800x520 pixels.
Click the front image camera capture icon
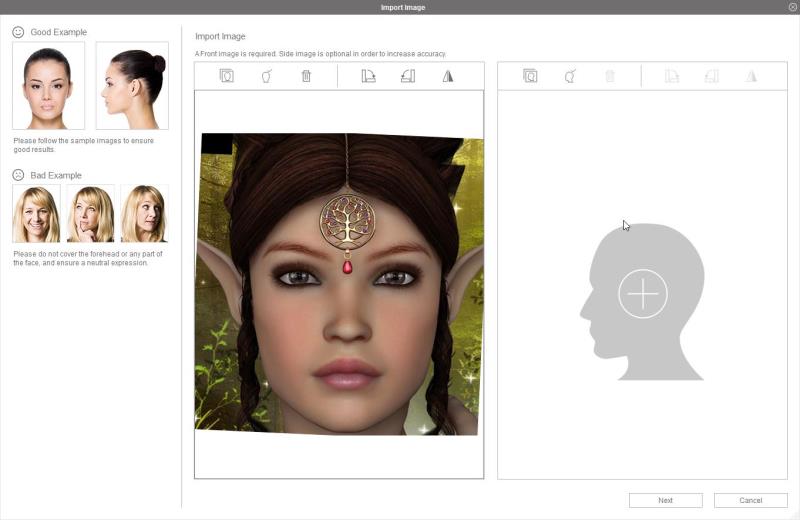(266, 76)
